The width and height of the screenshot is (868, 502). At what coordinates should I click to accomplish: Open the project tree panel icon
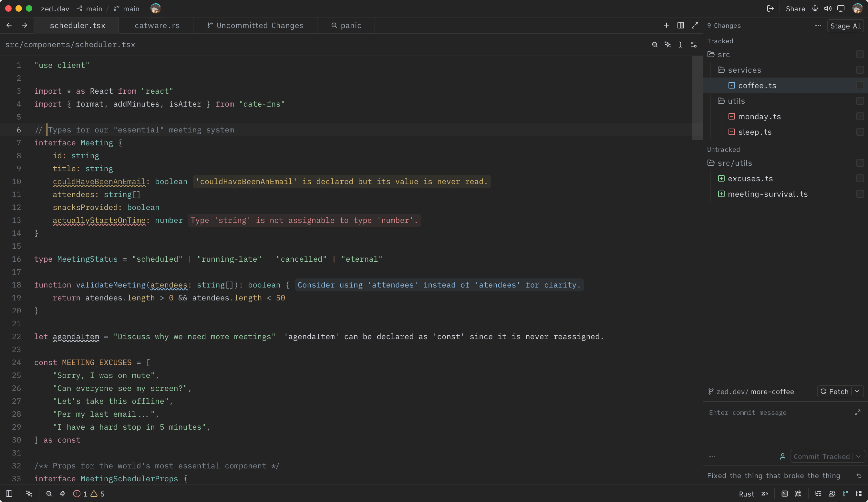pos(859,493)
